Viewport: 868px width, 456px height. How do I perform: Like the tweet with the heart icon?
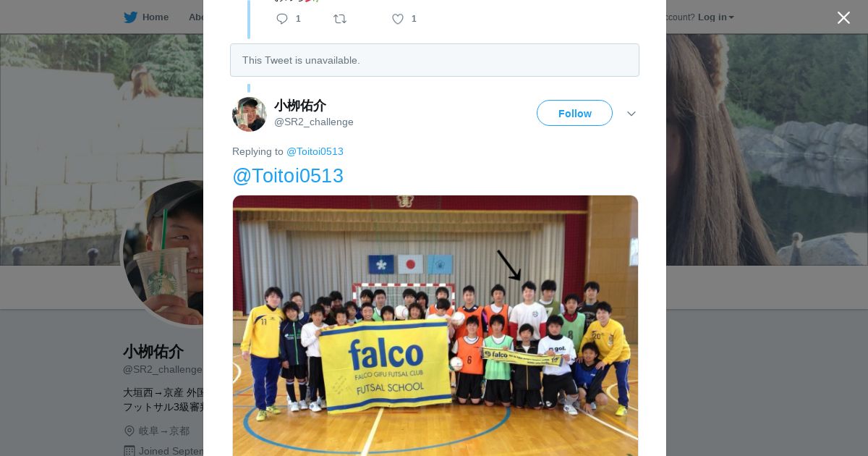tap(398, 19)
